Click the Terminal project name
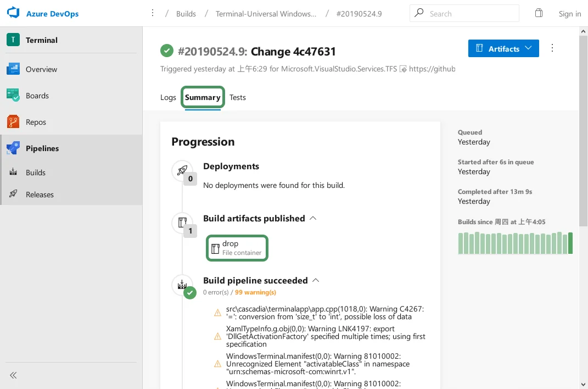Viewport: 588px width, 389px height. click(x=42, y=40)
